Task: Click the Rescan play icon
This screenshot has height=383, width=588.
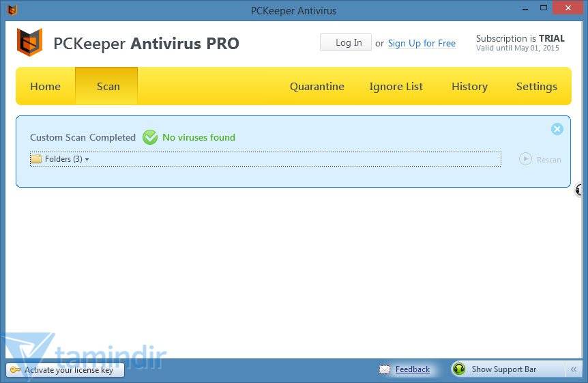Action: click(525, 159)
